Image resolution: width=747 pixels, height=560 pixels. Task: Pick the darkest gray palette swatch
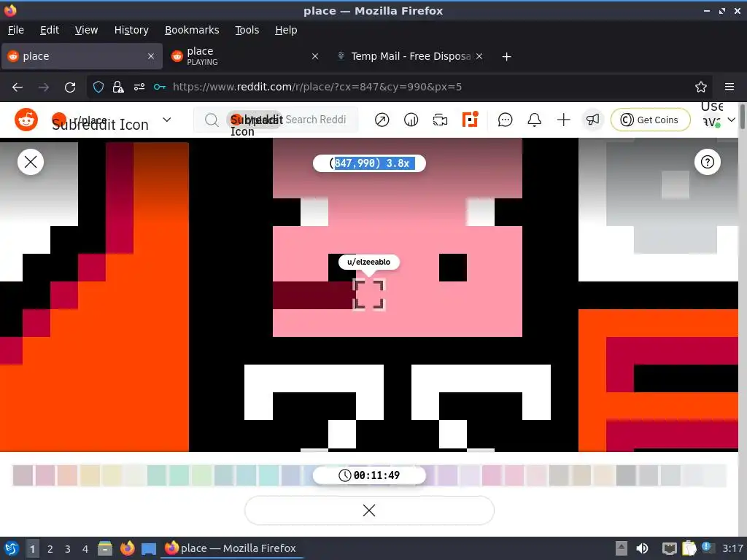tap(626, 475)
